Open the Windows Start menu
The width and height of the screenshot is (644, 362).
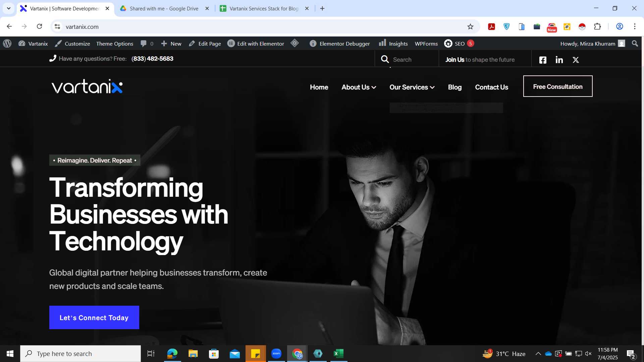(10, 354)
